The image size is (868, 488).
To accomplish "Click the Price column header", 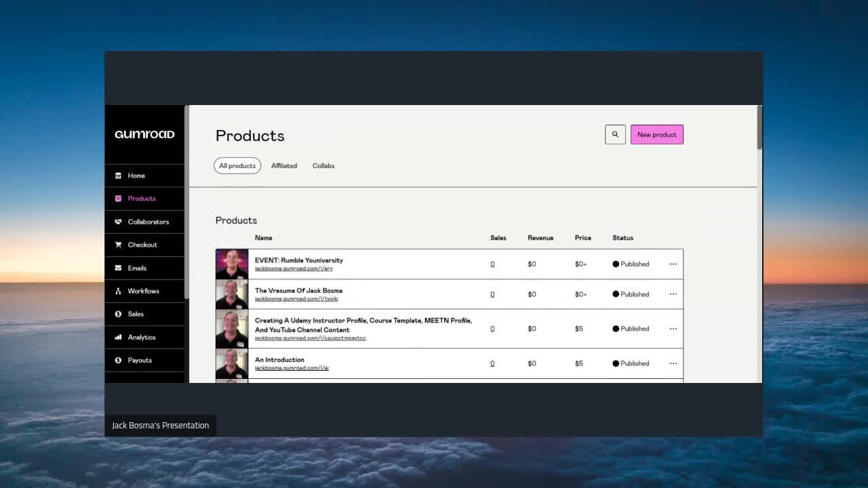I will point(583,238).
